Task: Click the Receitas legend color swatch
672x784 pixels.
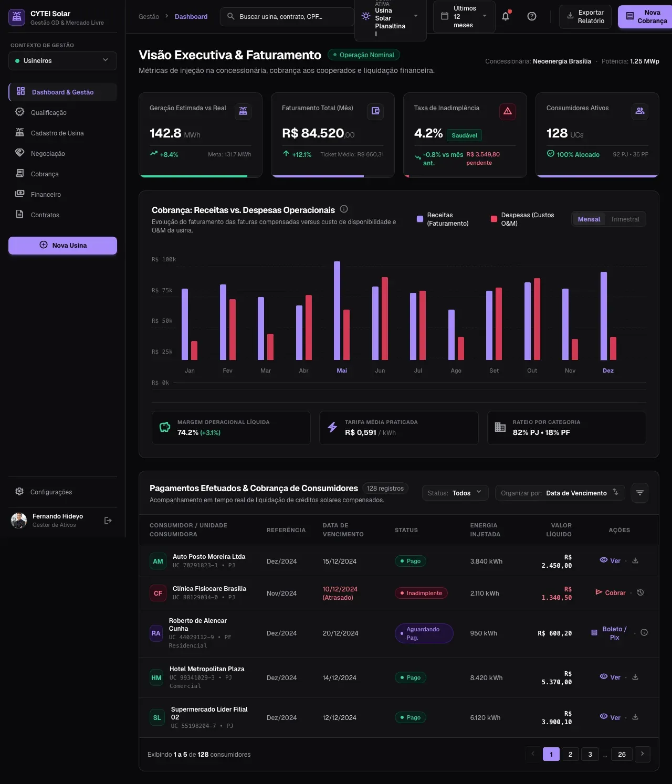Action: 420,219
